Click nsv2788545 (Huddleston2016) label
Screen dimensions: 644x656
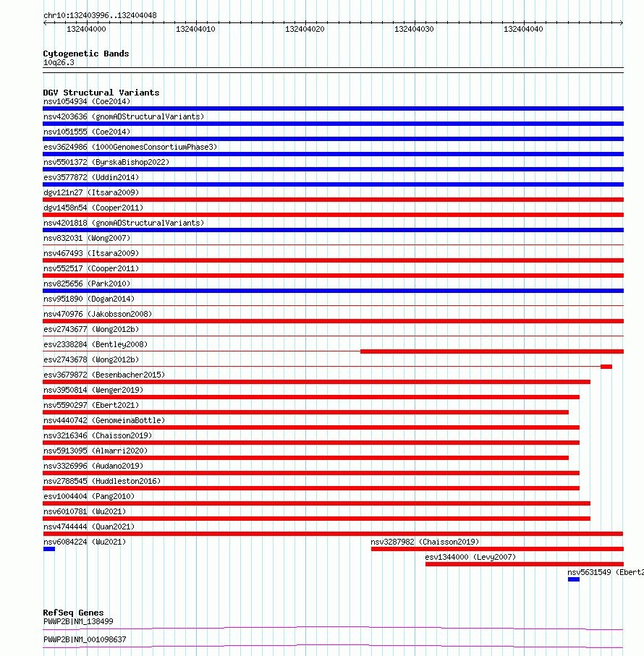[x=102, y=482]
